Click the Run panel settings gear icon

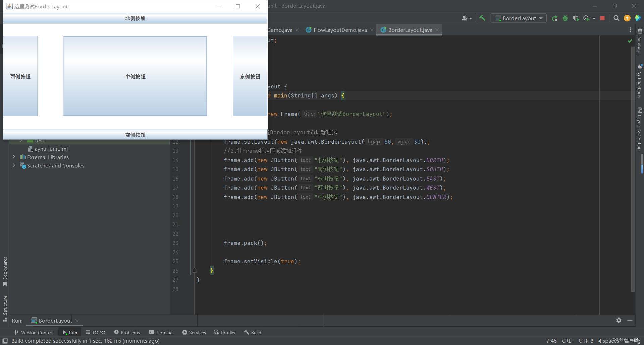(x=619, y=320)
